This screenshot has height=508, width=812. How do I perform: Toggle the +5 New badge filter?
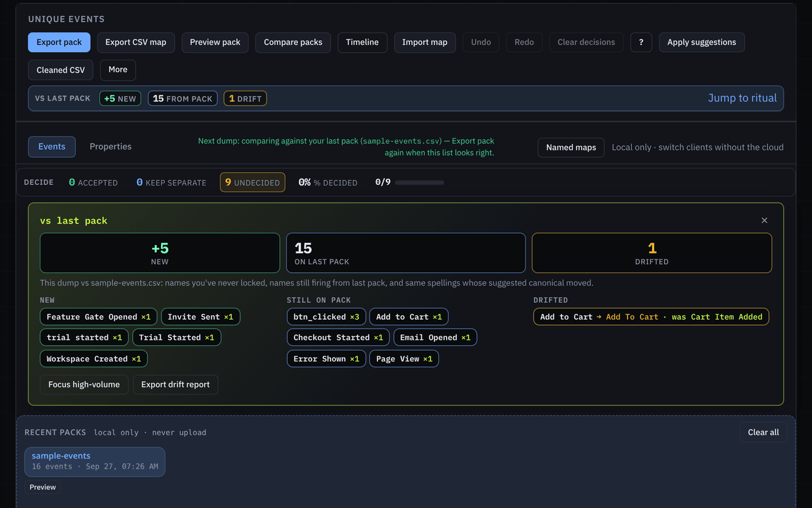(x=120, y=98)
